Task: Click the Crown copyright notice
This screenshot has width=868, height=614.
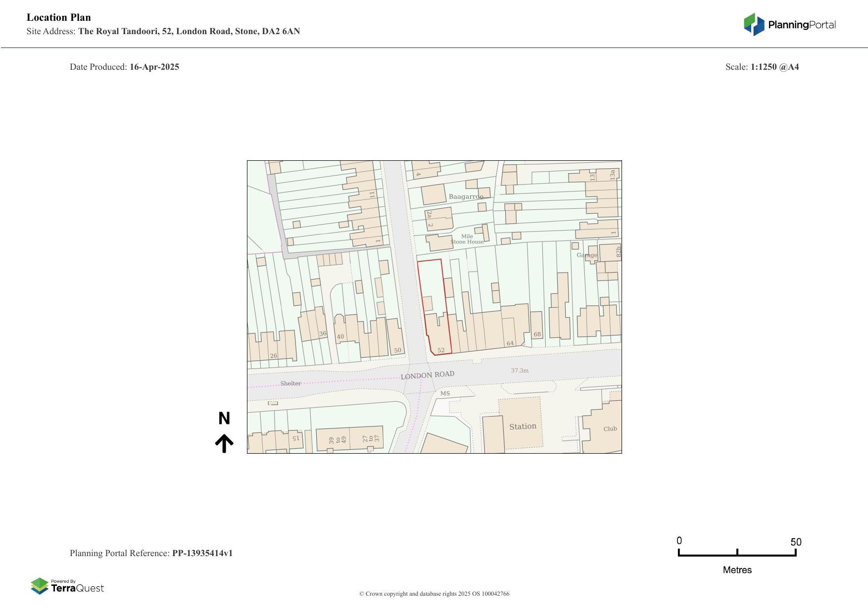Action: tap(434, 594)
